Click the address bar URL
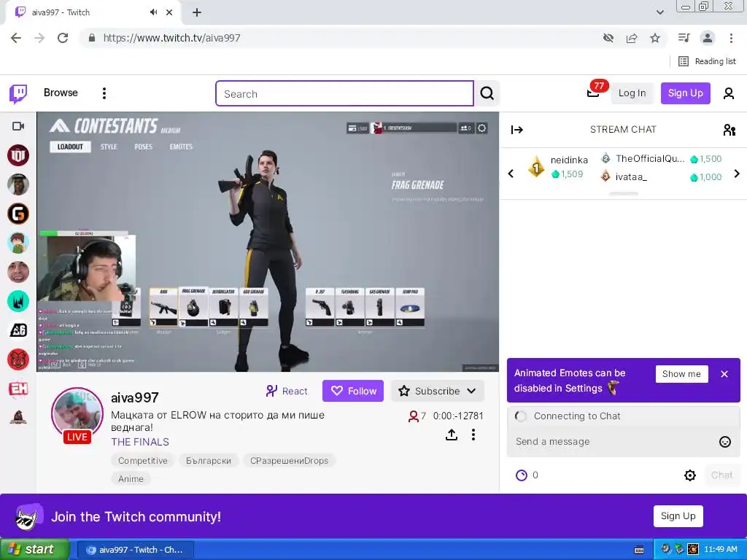Viewport: 747px width, 560px height. pyautogui.click(x=172, y=38)
